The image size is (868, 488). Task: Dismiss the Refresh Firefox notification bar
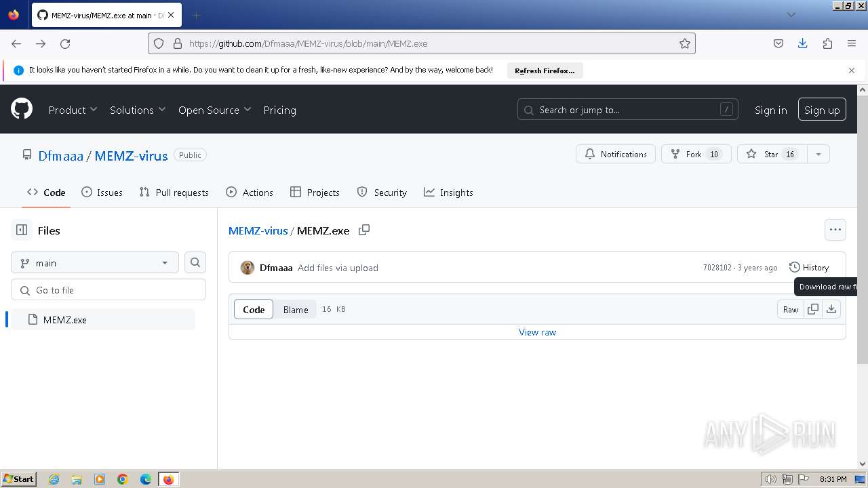click(852, 70)
